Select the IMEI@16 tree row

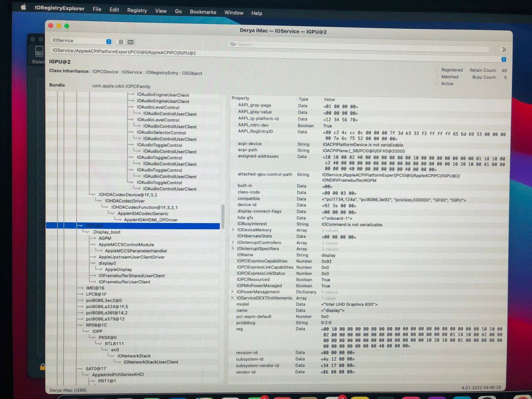click(95, 288)
